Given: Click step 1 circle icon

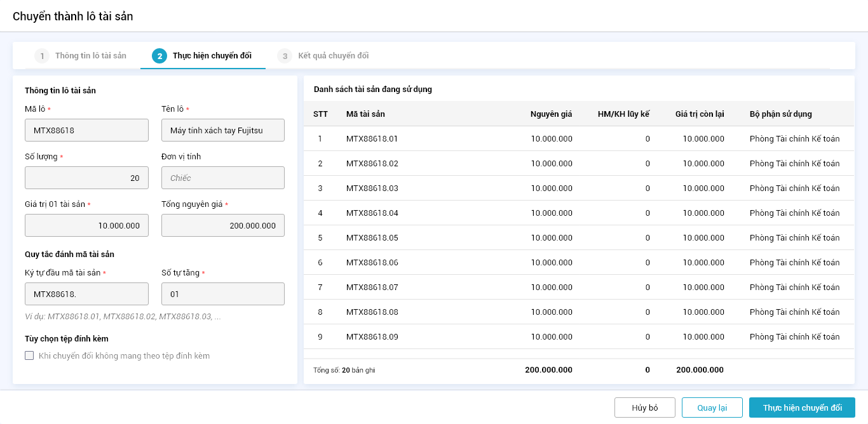Looking at the screenshot, I should tap(42, 56).
